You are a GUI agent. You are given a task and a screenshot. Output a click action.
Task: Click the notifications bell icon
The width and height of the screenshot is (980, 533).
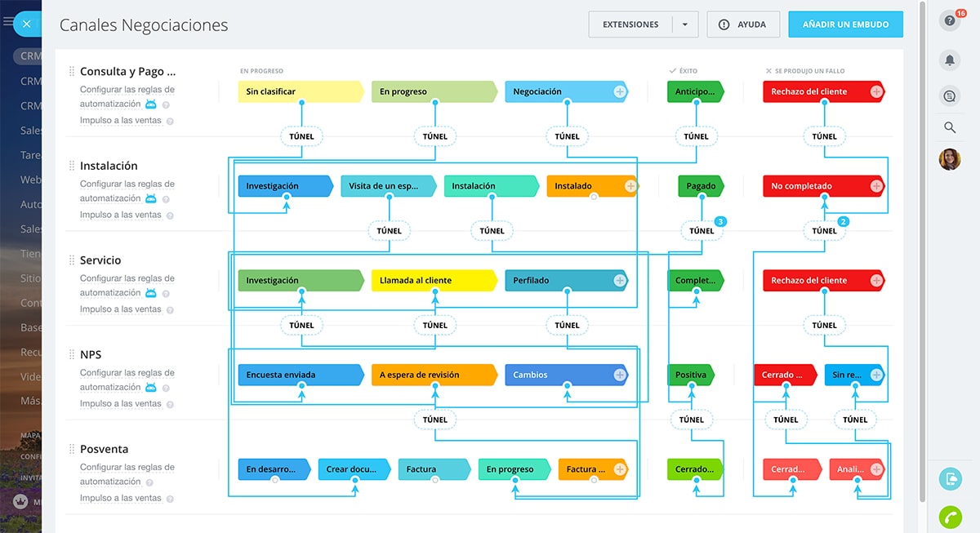click(949, 60)
